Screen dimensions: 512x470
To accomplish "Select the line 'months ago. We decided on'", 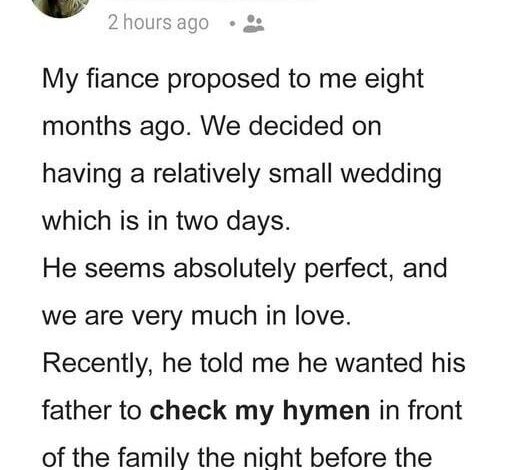I will pos(212,127).
